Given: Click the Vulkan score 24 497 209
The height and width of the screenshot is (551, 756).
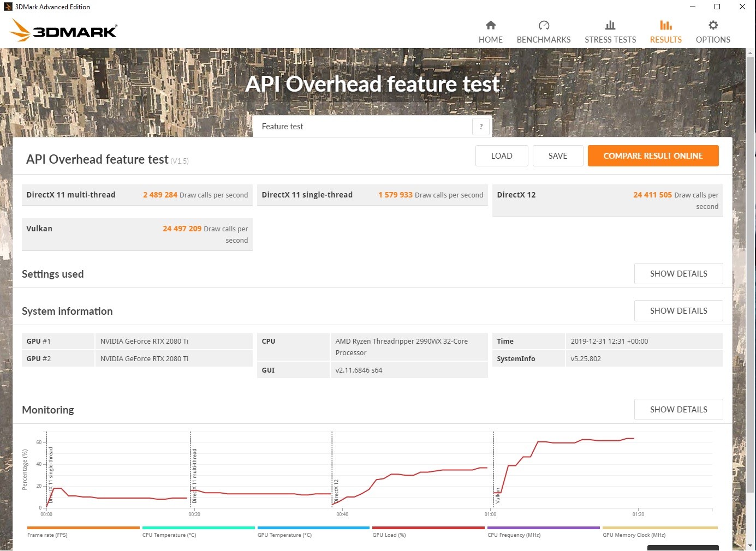Looking at the screenshot, I should pos(182,229).
